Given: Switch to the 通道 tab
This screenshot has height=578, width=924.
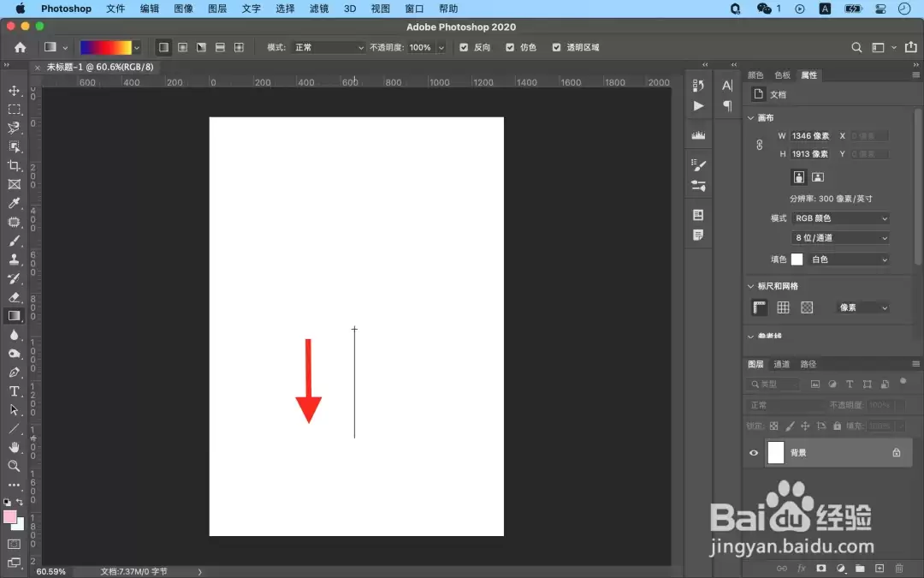Looking at the screenshot, I should pos(781,364).
